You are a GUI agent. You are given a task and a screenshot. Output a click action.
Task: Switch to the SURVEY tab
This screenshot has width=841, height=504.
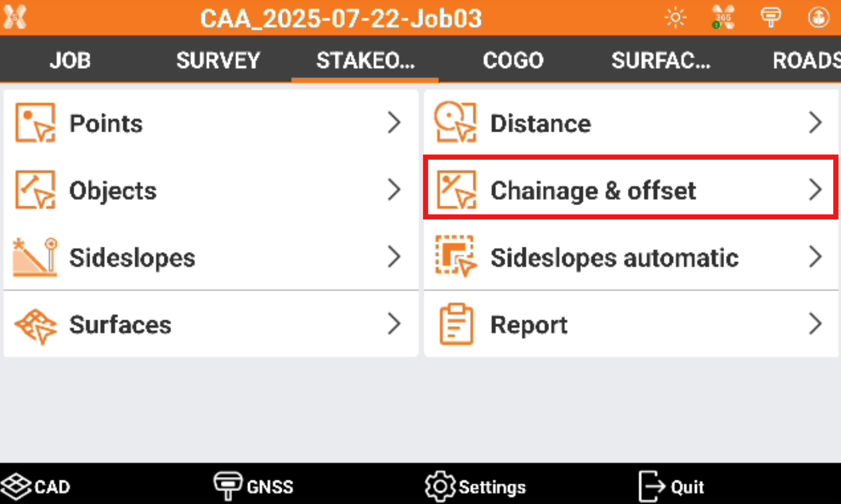[218, 60]
